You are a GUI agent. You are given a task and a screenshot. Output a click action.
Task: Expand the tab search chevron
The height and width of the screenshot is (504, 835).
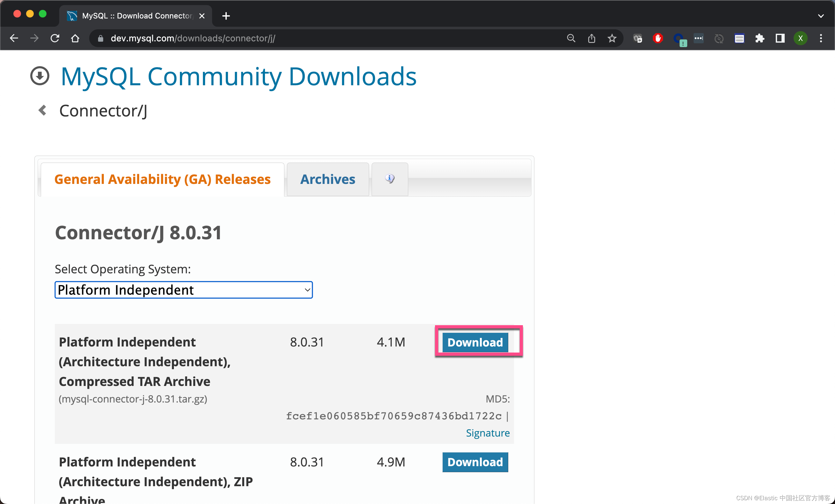click(x=821, y=16)
